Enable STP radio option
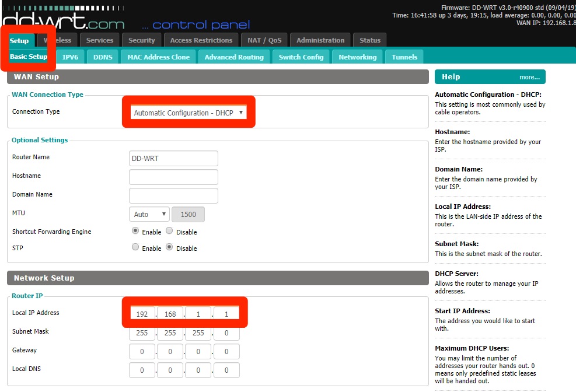 [x=135, y=247]
